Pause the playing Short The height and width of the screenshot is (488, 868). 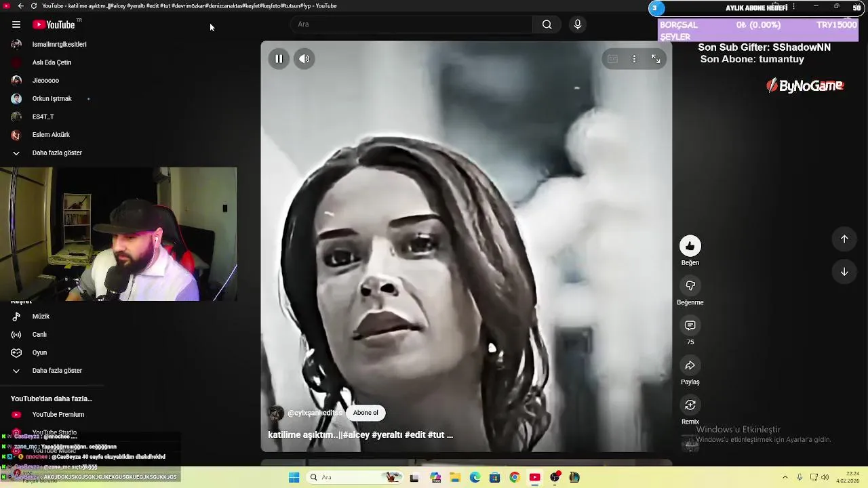point(279,59)
